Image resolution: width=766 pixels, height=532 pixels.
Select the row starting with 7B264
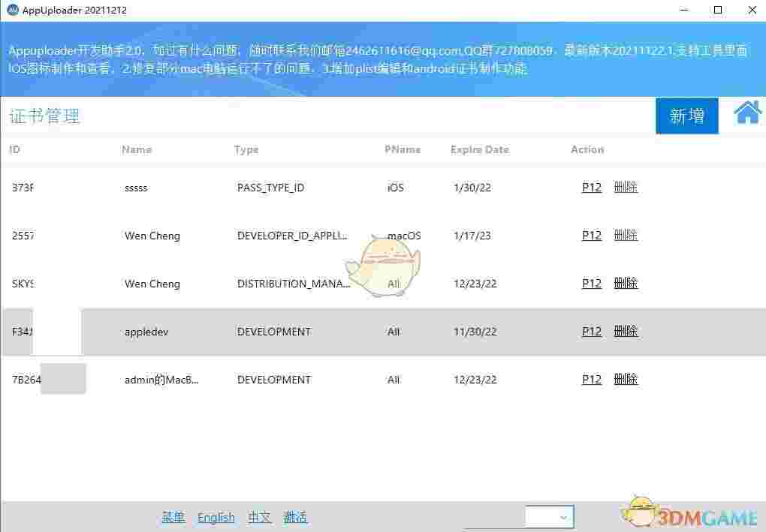(300, 379)
